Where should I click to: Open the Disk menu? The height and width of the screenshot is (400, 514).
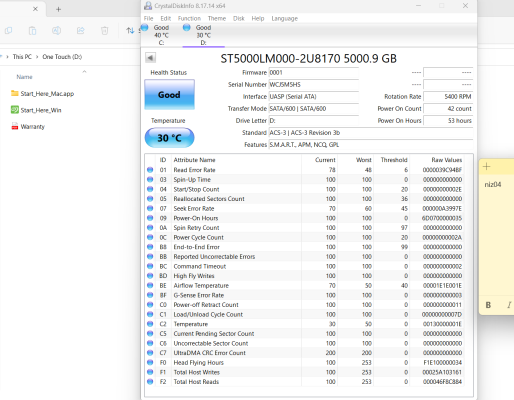click(x=238, y=18)
